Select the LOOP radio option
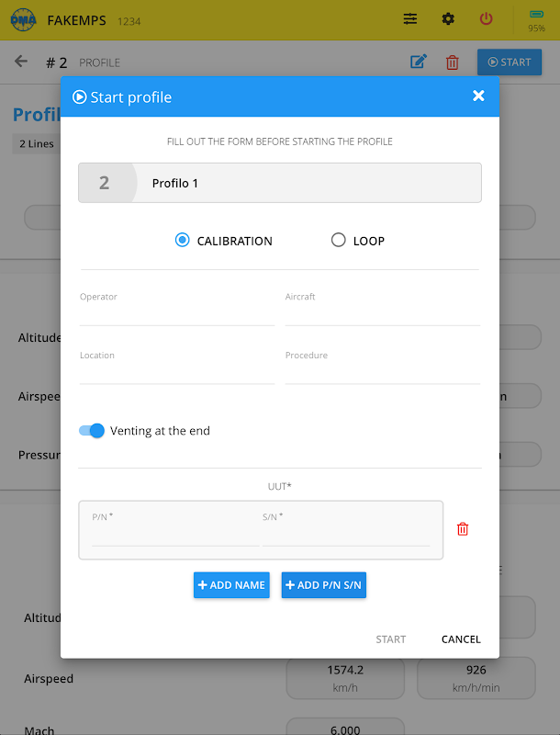Screen dimensions: 560x735 coord(339,240)
